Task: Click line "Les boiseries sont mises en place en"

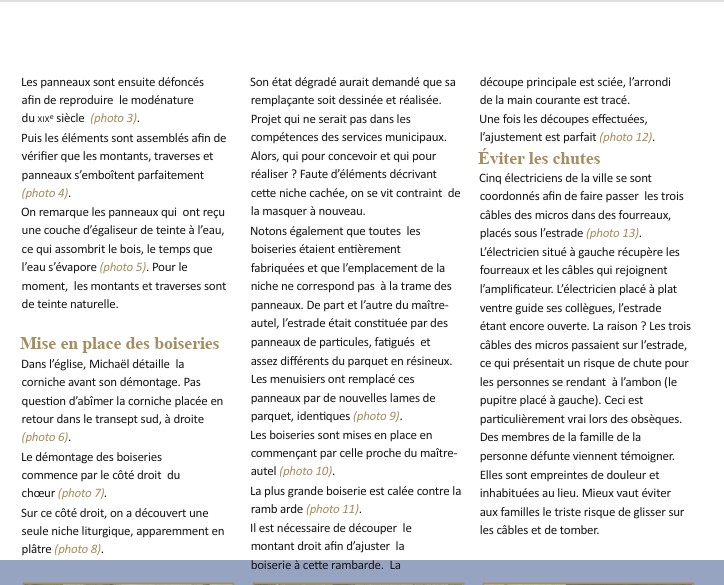Action: tap(342, 435)
